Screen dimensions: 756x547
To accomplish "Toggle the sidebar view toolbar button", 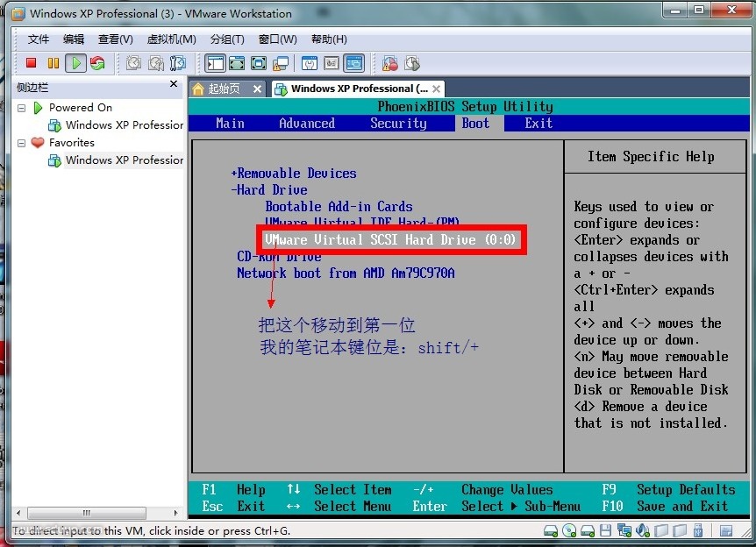I will click(x=215, y=63).
